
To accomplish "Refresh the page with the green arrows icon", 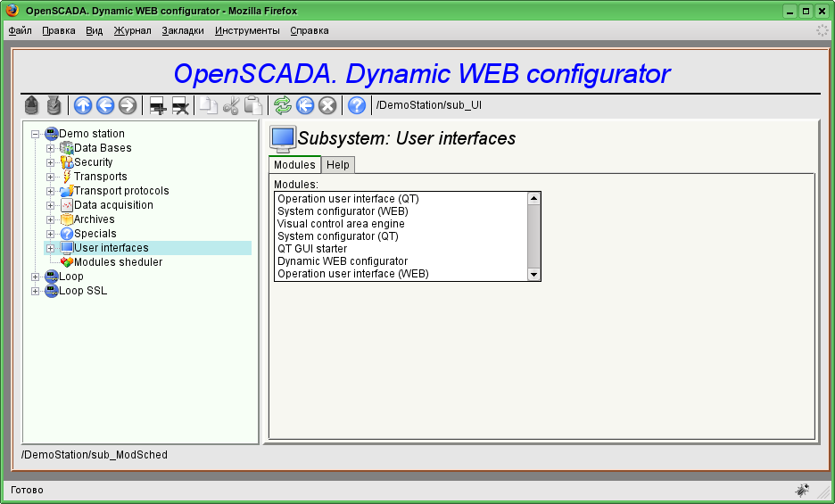I will point(282,105).
